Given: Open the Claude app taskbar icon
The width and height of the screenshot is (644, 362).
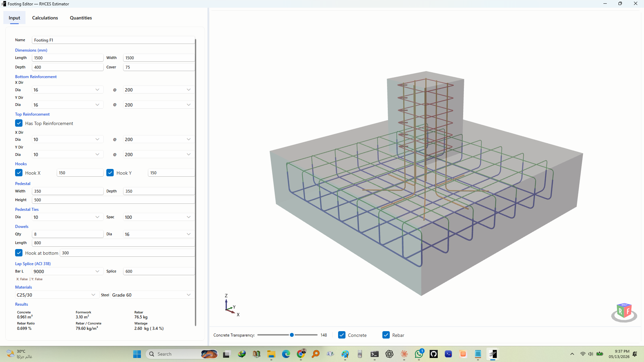Looking at the screenshot, I should pos(404,354).
